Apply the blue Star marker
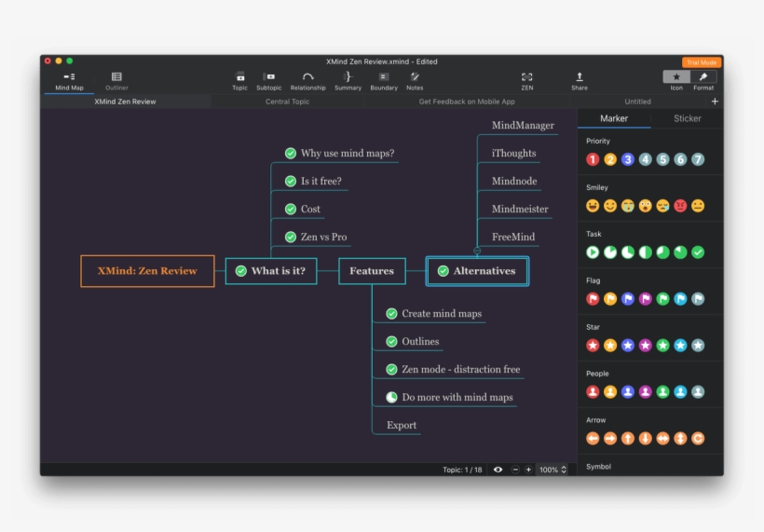764x532 pixels. tap(628, 346)
